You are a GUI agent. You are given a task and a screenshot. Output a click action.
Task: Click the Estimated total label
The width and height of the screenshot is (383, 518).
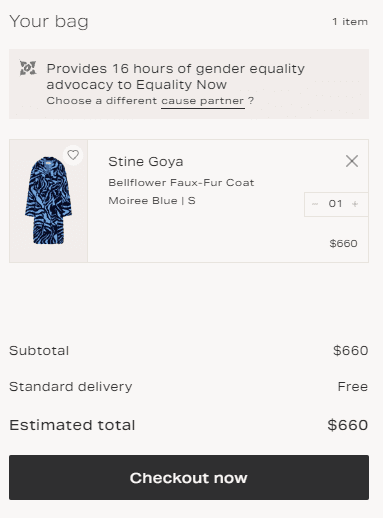(72, 425)
